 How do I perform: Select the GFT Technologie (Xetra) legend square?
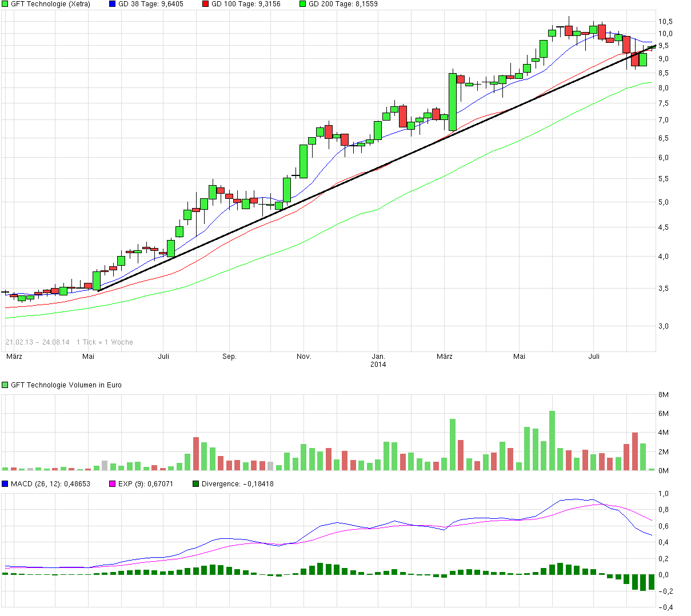(5, 4)
